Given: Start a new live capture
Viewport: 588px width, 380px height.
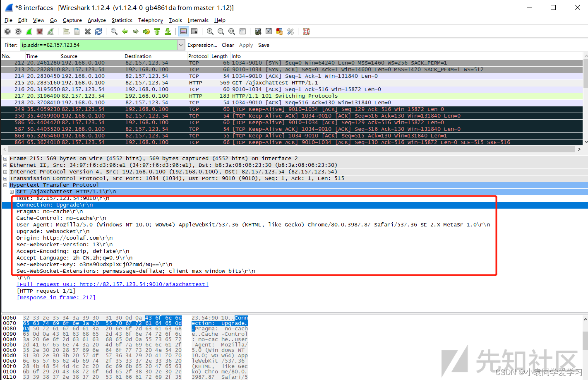Looking at the screenshot, I should 29,31.
